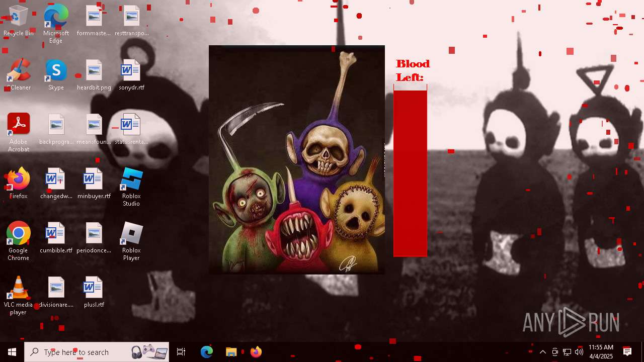Select the periodonce... image file
This screenshot has width=644, height=362.
pos(94,238)
